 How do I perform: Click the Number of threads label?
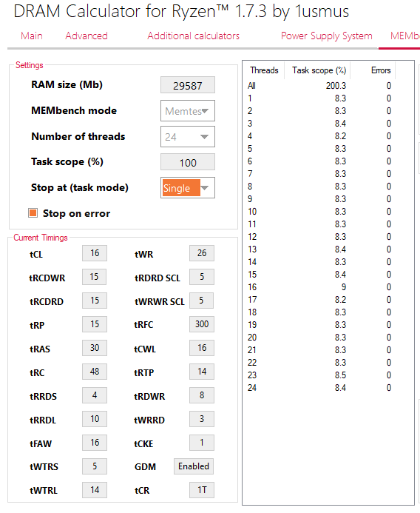(78, 136)
